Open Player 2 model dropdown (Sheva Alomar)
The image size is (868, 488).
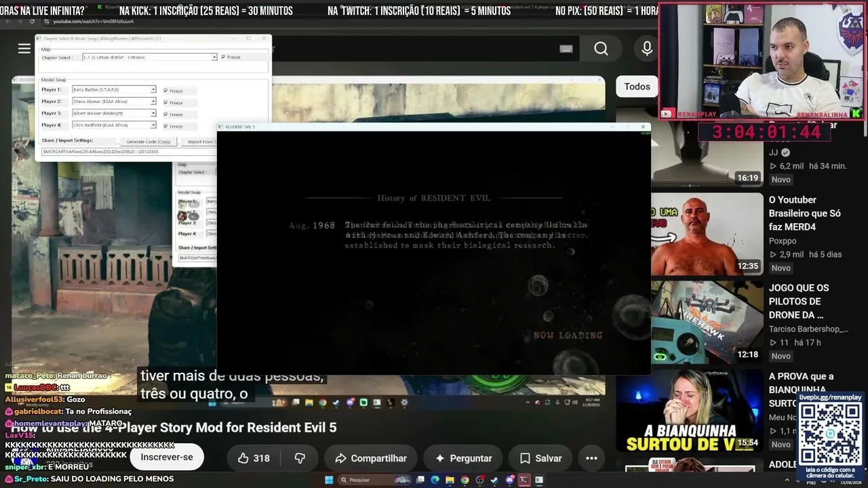pos(153,101)
